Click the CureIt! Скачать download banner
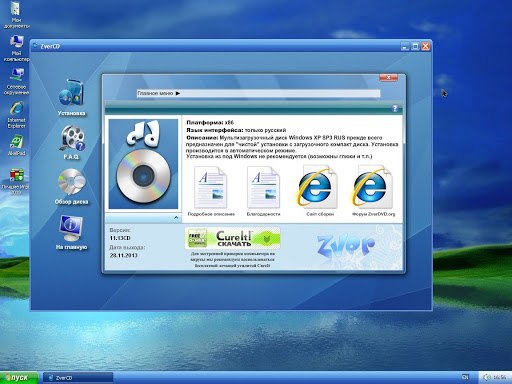Viewport: 512px width, 384px height. click(232, 238)
